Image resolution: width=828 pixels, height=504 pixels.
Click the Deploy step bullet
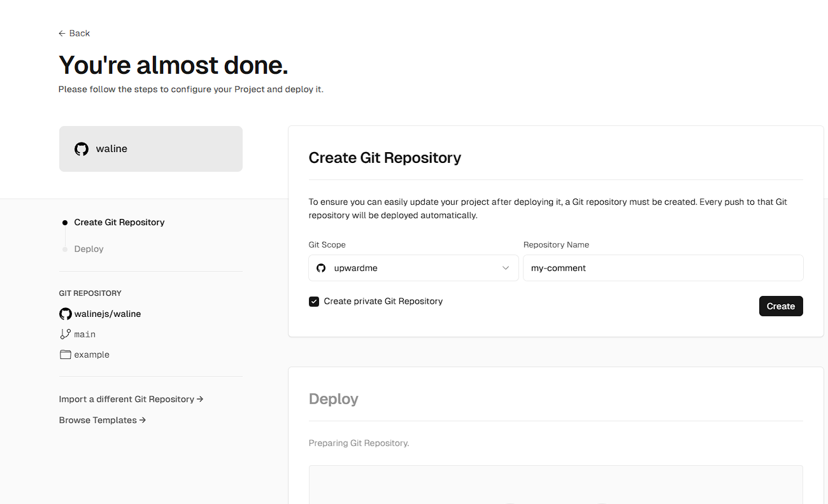click(x=65, y=249)
